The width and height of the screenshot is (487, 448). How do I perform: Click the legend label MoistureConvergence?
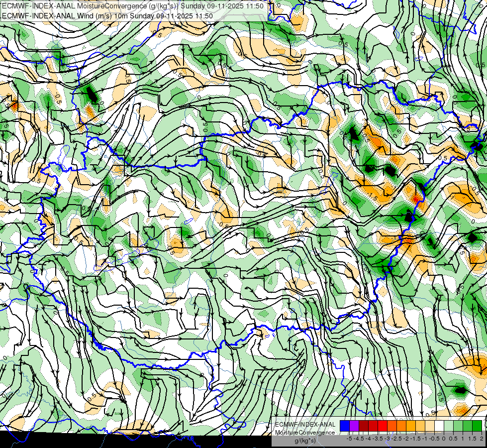pos(305,433)
